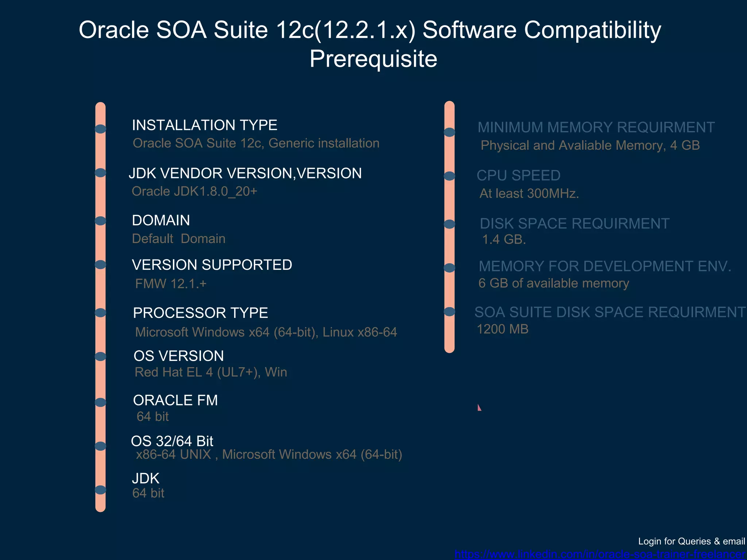Screen dimensions: 747x560
Task: Click the bullet dot beside CPU SPEED
Action: tap(449, 176)
